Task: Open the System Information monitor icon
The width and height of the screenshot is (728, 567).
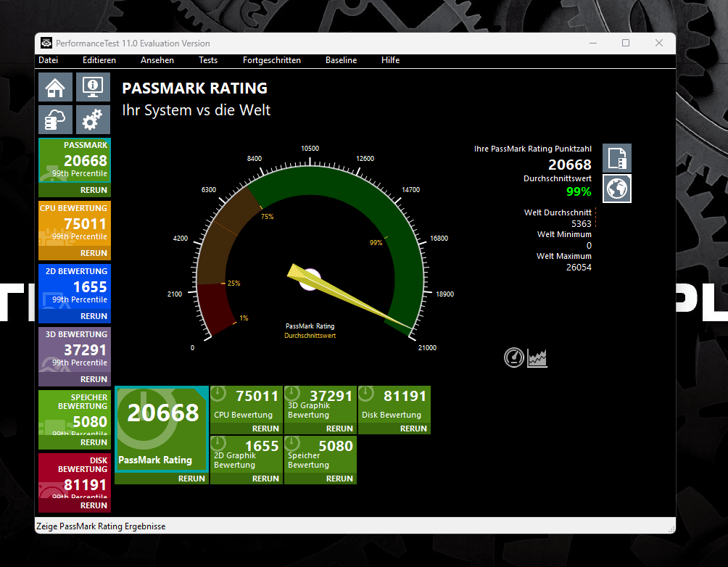Action: (93, 87)
